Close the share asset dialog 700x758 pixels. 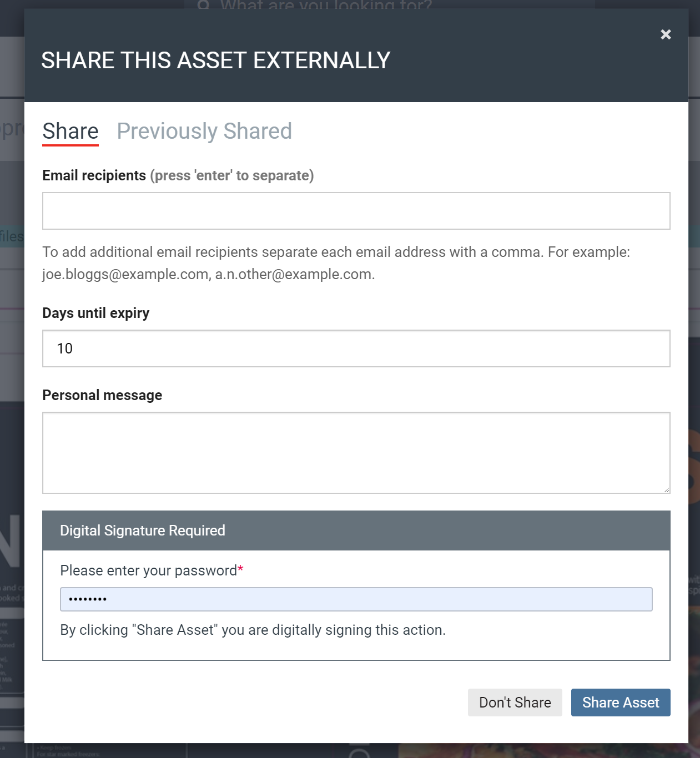pos(666,34)
